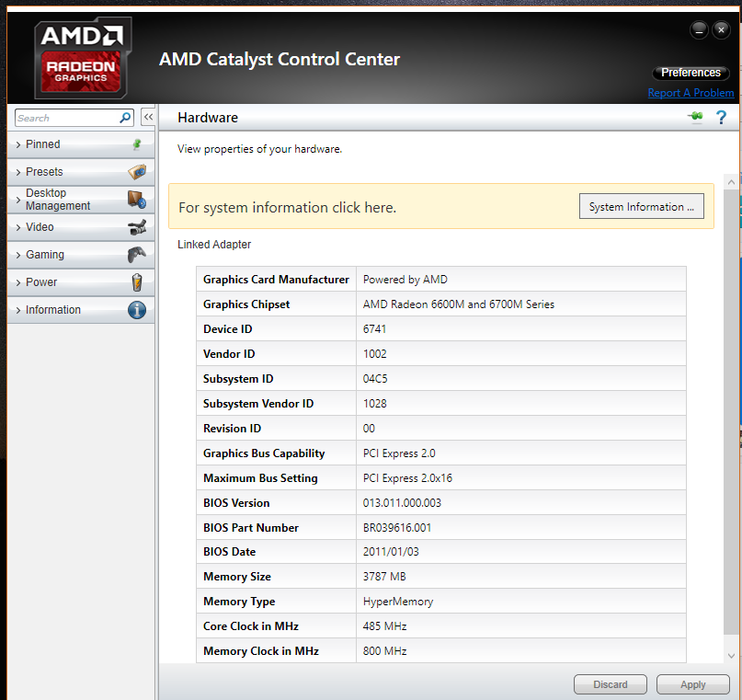Click the Gaming controller icon

pyautogui.click(x=137, y=255)
